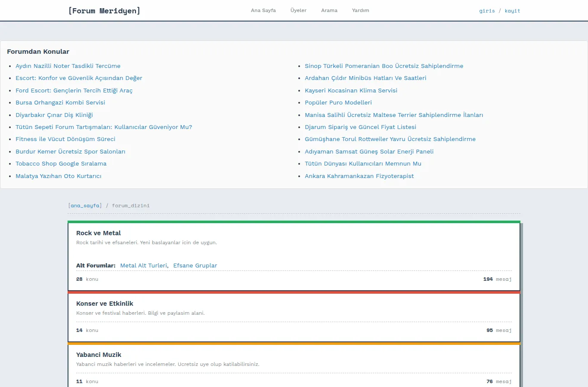The height and width of the screenshot is (387, 588).
Task: Open topic Aydın Nazilli Noter Tasdikli Tercüme
Action: tap(68, 66)
